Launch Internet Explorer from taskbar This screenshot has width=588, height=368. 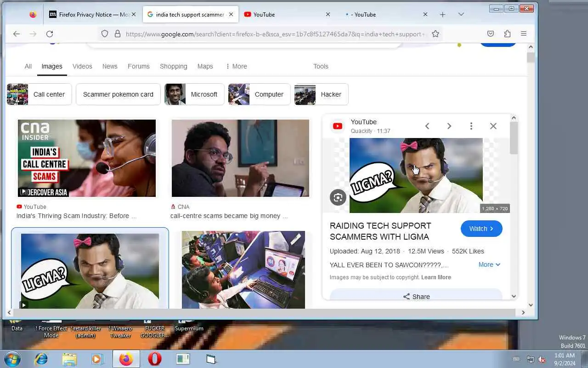41,359
